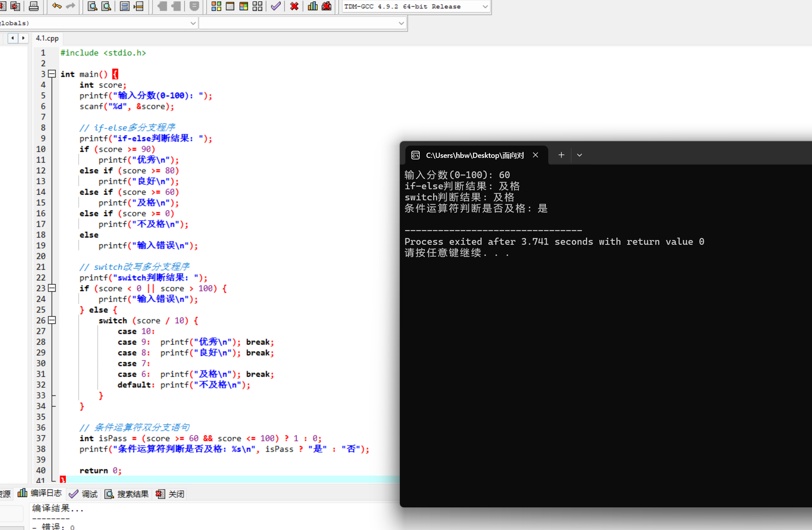Image resolution: width=812 pixels, height=530 pixels.
Task: Open the 编译日志 compile log tab
Action: coord(40,493)
